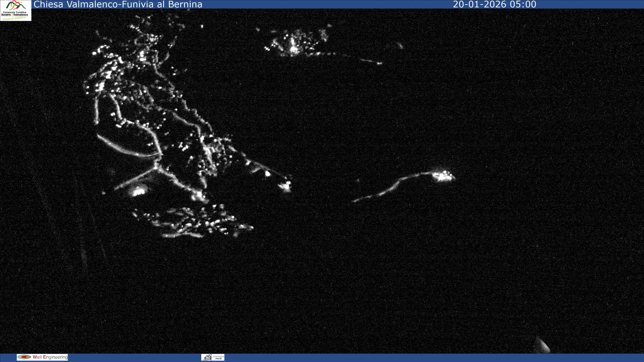Image resolution: width=644 pixels, height=362 pixels.
Task: Click the Well Engineering logo
Action: [x=42, y=357]
